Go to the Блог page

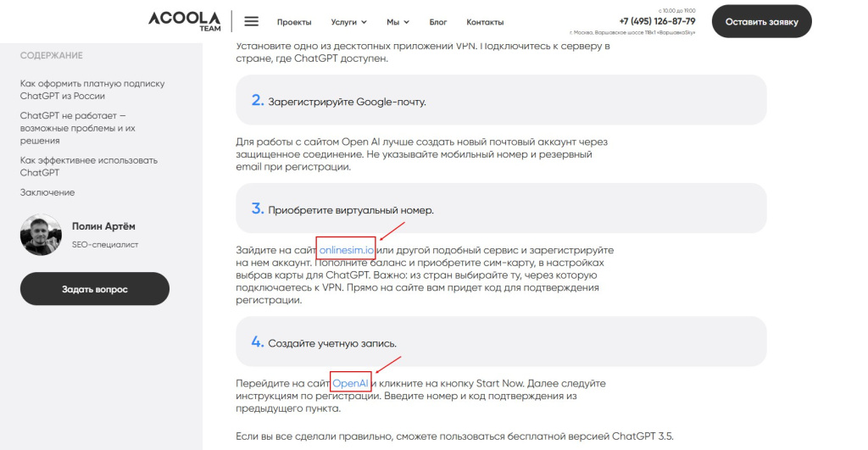tap(438, 22)
